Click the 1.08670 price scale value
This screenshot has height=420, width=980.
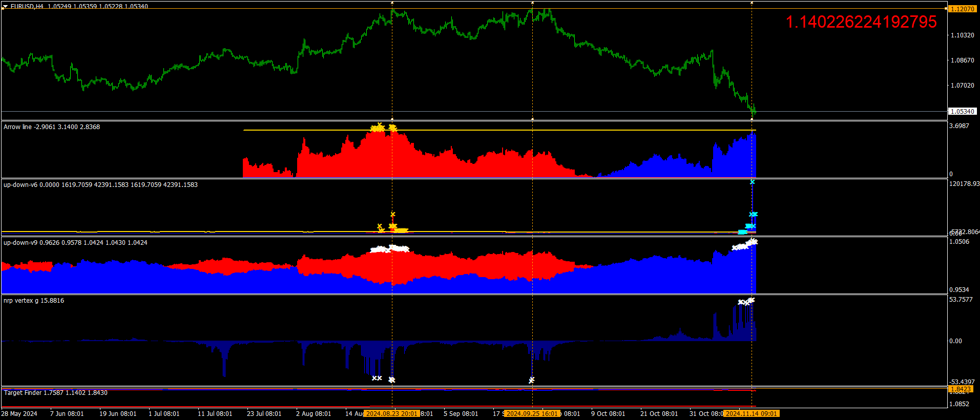pos(962,60)
